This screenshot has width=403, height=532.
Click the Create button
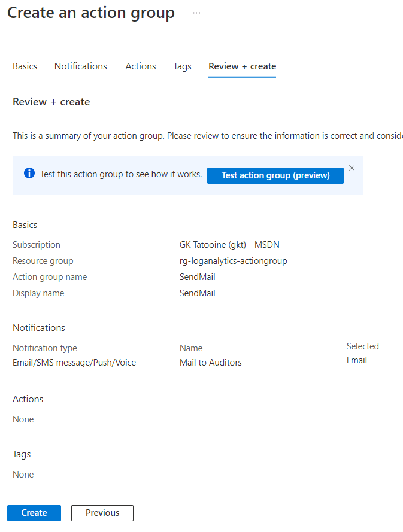point(34,513)
